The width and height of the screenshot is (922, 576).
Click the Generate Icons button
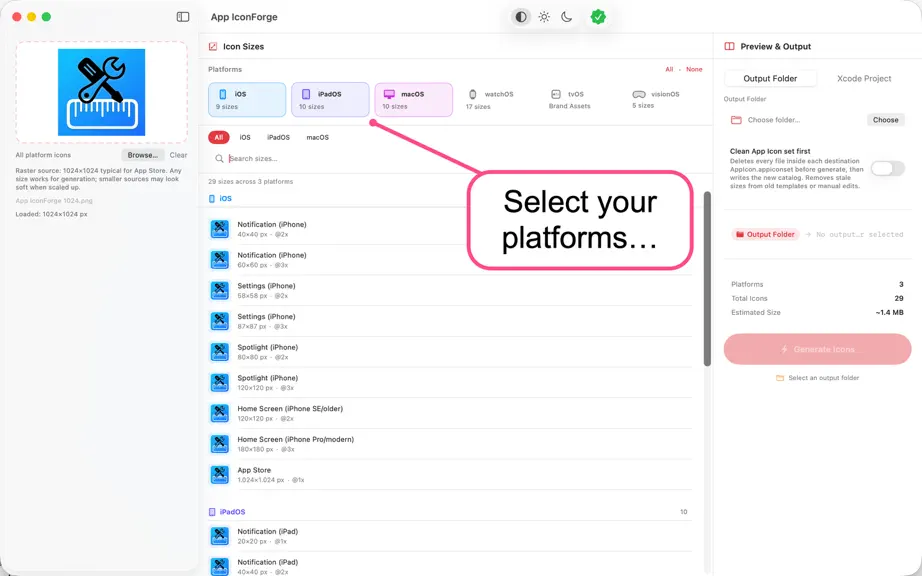click(817, 349)
